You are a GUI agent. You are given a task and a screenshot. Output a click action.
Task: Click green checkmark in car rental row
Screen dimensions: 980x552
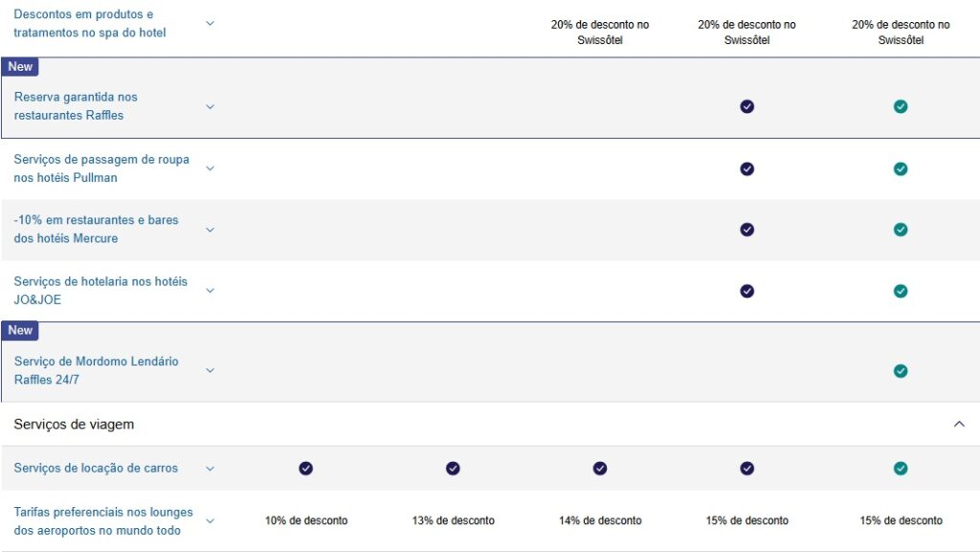coord(900,469)
